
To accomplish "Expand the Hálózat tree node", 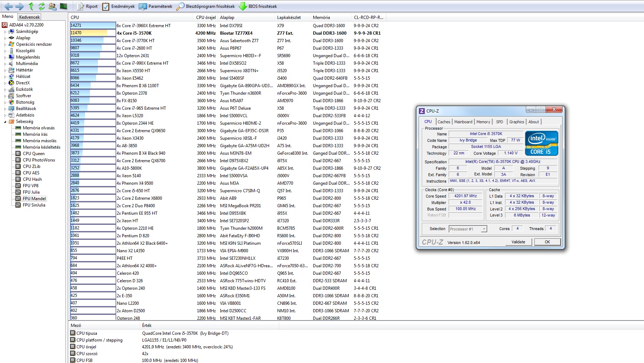I will [x=5, y=77].
